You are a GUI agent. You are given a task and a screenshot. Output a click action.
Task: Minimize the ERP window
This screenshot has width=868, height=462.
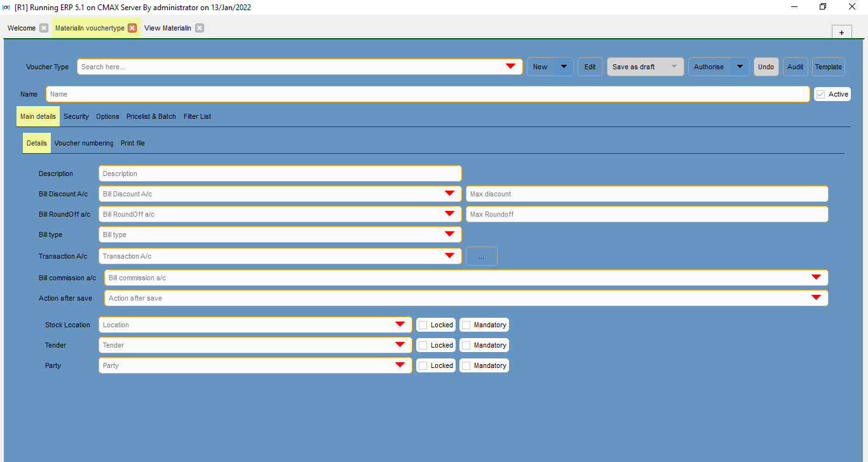pyautogui.click(x=794, y=6)
